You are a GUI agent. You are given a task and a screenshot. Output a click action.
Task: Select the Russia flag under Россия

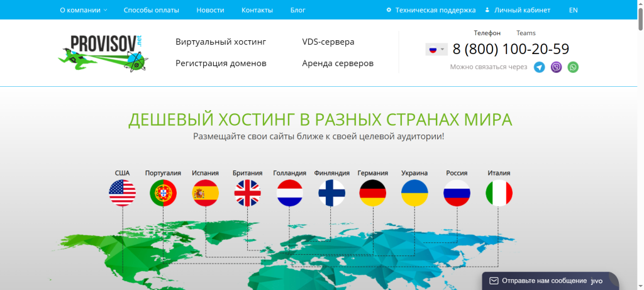(457, 192)
